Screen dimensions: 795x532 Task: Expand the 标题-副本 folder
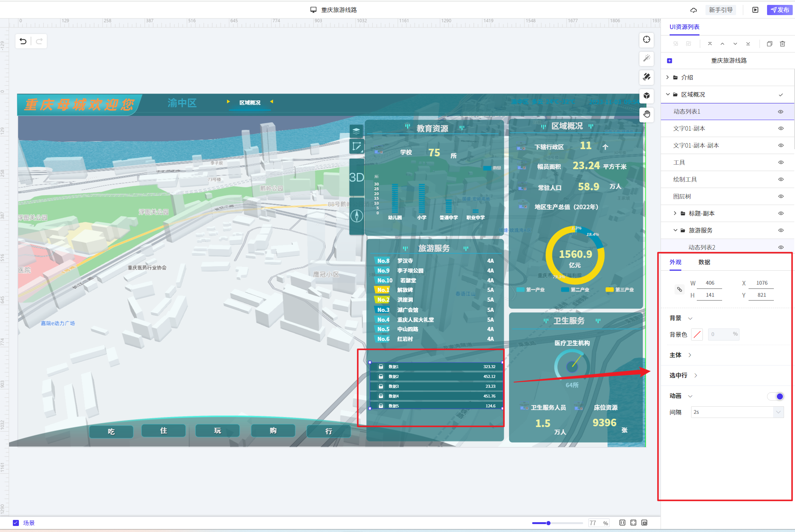(675, 213)
